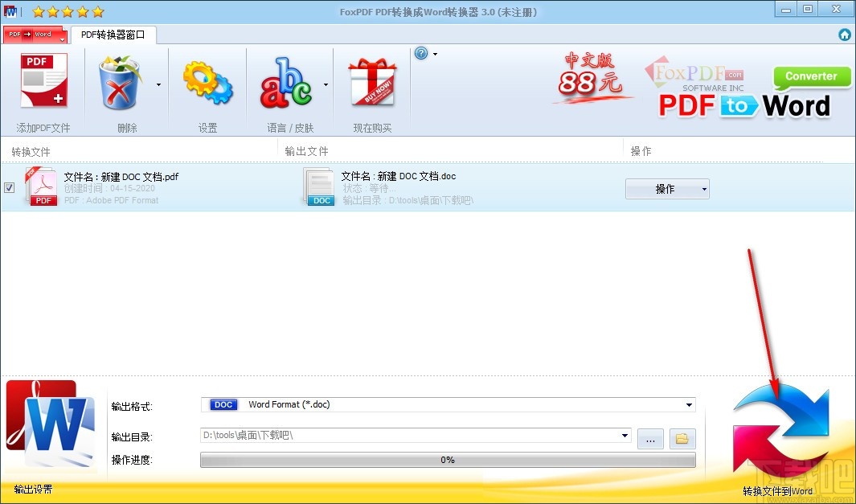Click the PDF : Adobe PDF Format text
Screen dimensions: 856x504
[x=112, y=200]
